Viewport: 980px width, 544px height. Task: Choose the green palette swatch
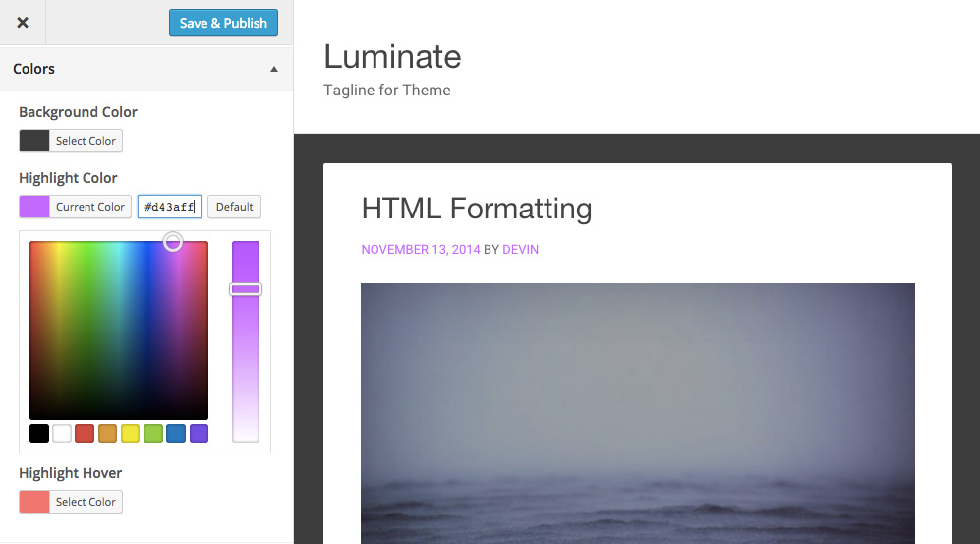(x=153, y=433)
